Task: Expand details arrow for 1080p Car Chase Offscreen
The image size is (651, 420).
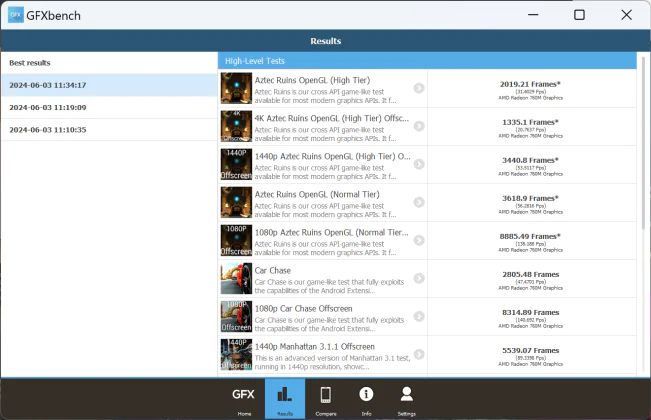Action: tap(419, 316)
